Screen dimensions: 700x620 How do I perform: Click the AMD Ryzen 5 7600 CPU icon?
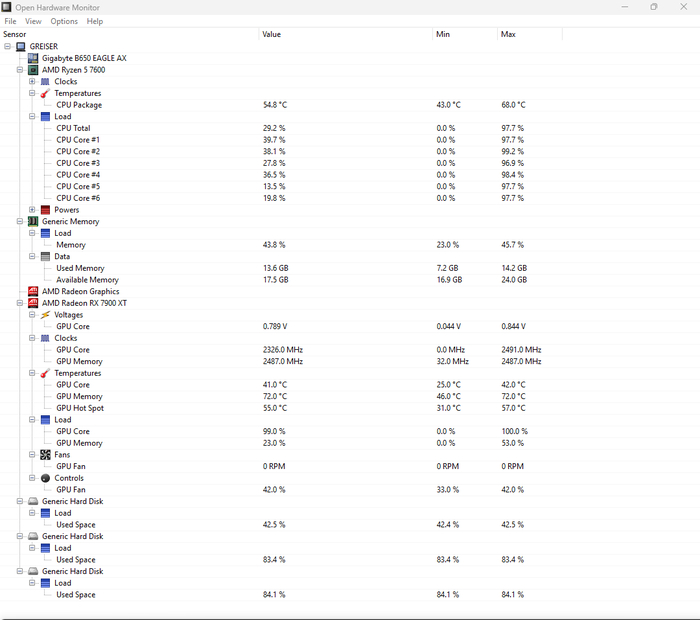pyautogui.click(x=33, y=70)
